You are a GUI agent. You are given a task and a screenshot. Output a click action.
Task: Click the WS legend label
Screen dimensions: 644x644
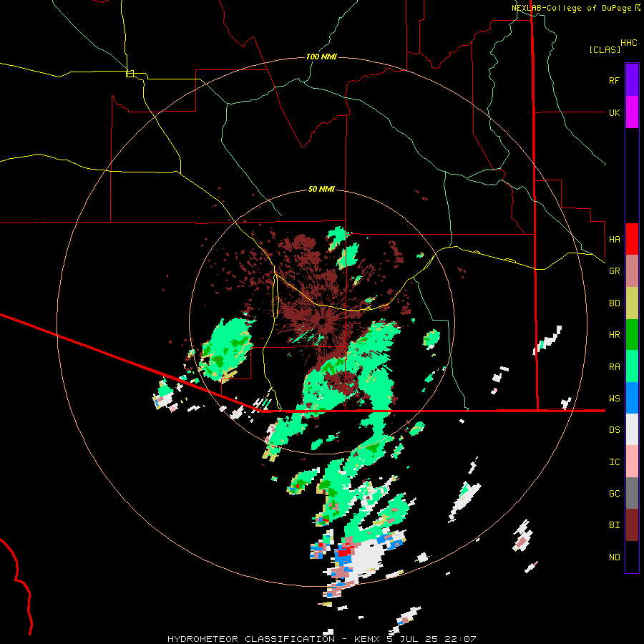[x=614, y=399]
